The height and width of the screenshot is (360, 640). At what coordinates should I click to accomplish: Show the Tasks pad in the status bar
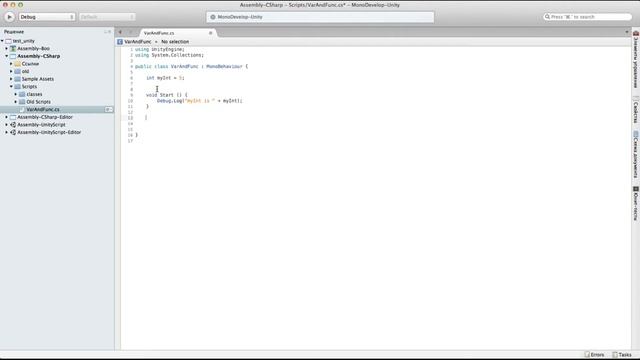[x=622, y=355]
